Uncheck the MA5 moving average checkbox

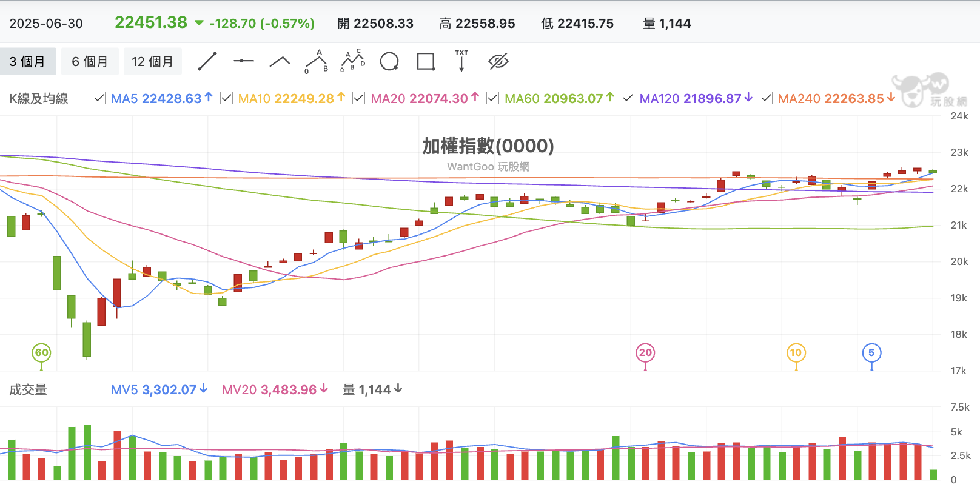point(99,98)
